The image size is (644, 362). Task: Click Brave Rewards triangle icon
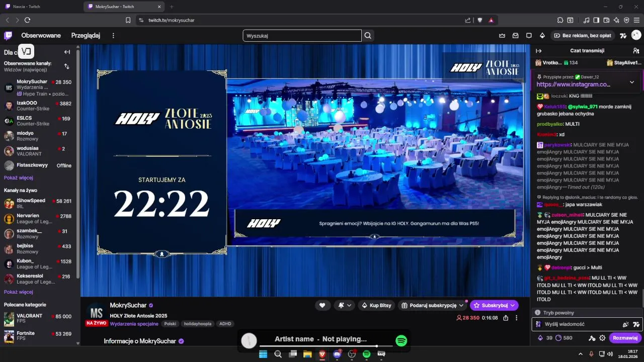(x=491, y=20)
